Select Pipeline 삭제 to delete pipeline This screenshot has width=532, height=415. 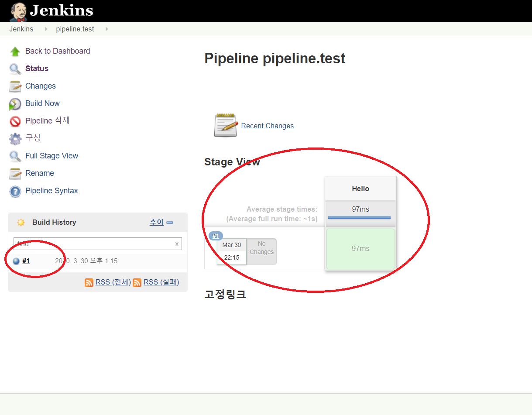tap(48, 120)
